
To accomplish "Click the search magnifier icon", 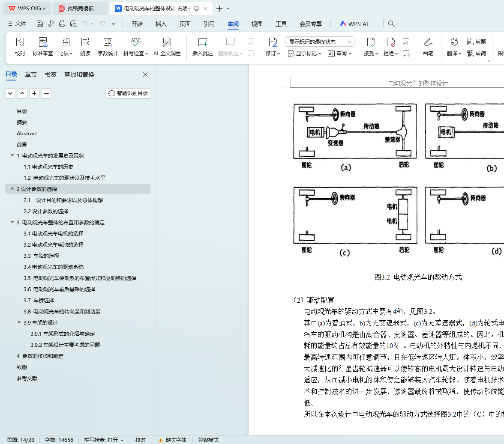I will tap(391, 24).
